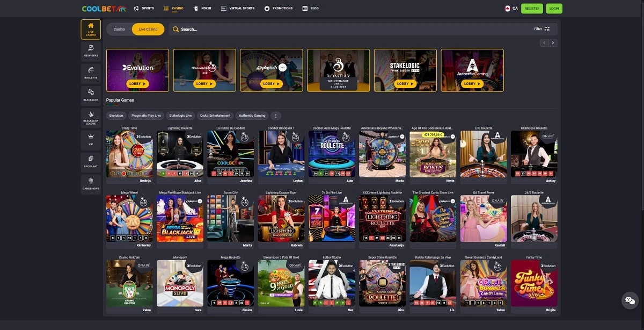Open the Providers sidebar section
This screenshot has height=330, width=644.
click(91, 51)
